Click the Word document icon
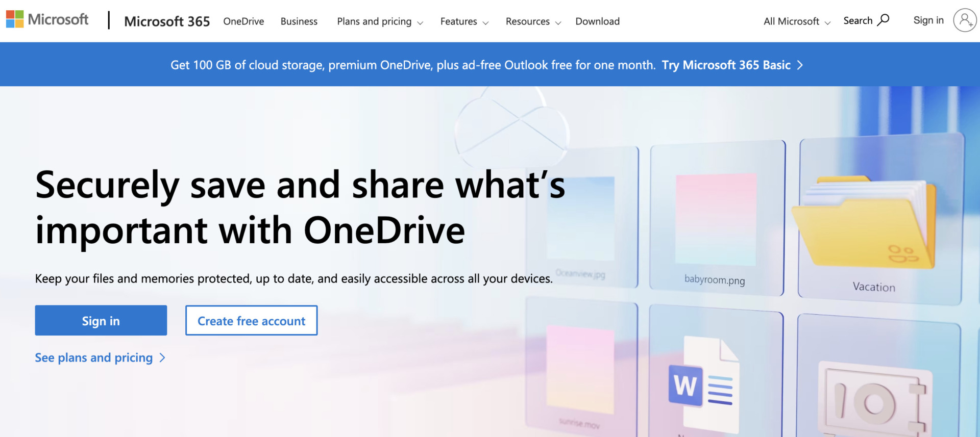The height and width of the screenshot is (437, 980). pyautogui.click(x=704, y=385)
